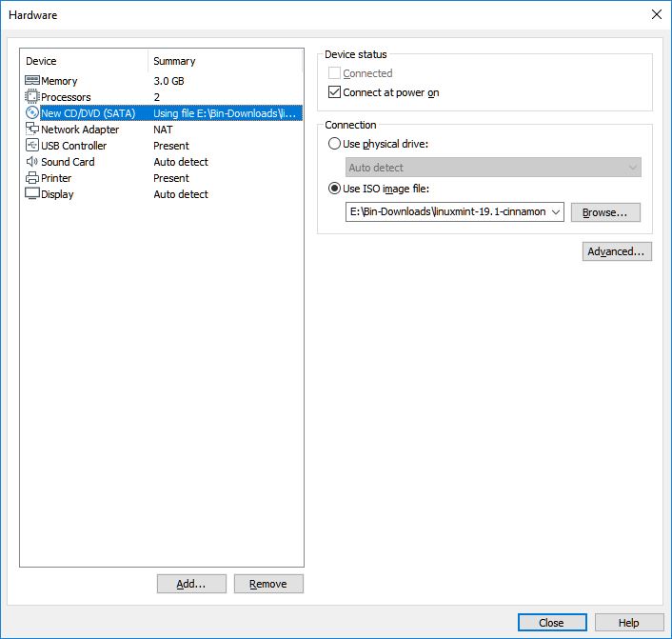
Task: Select Use physical drive option
Action: point(334,143)
